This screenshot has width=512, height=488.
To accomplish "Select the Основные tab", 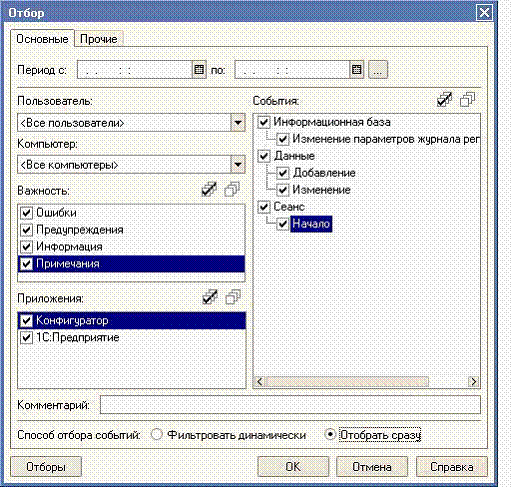I will pos(42,39).
